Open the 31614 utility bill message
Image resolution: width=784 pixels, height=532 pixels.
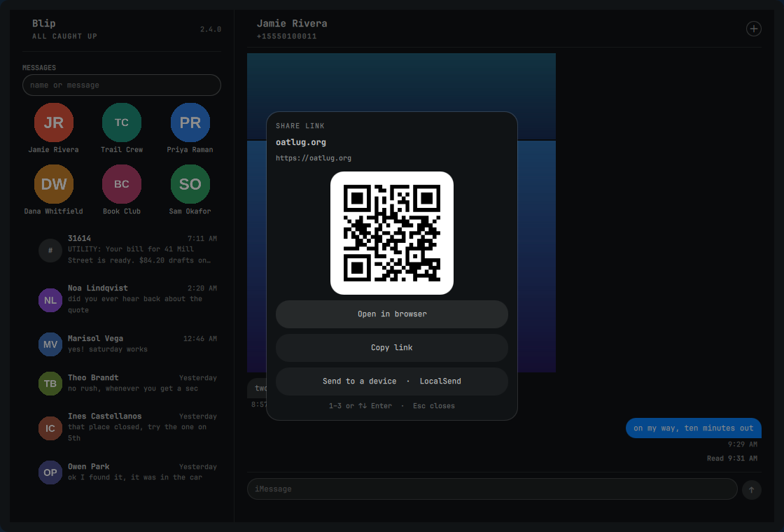[122, 249]
